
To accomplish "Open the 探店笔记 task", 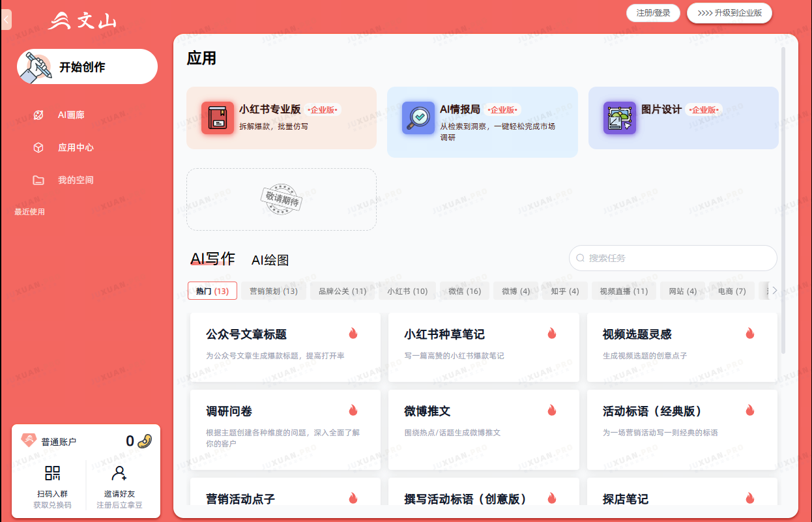I will 682,491.
